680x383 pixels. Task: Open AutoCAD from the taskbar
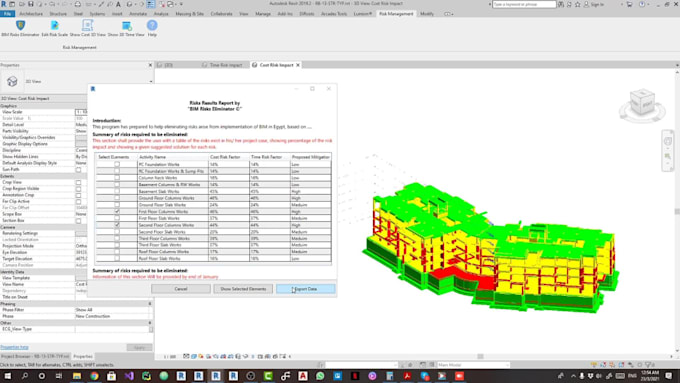(303, 376)
